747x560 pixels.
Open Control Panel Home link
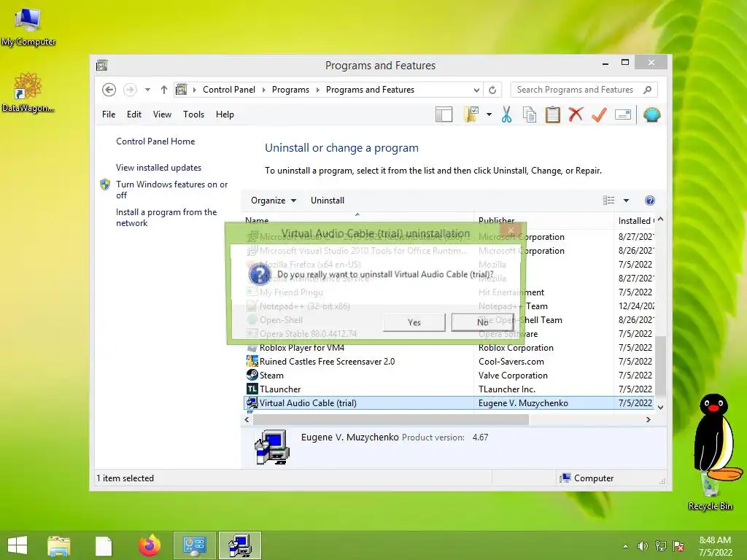pos(155,141)
